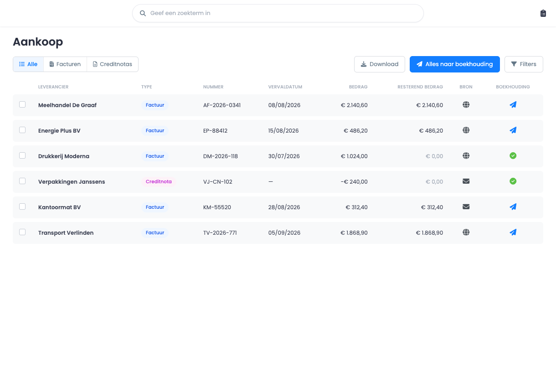Click the Download button

(380, 64)
